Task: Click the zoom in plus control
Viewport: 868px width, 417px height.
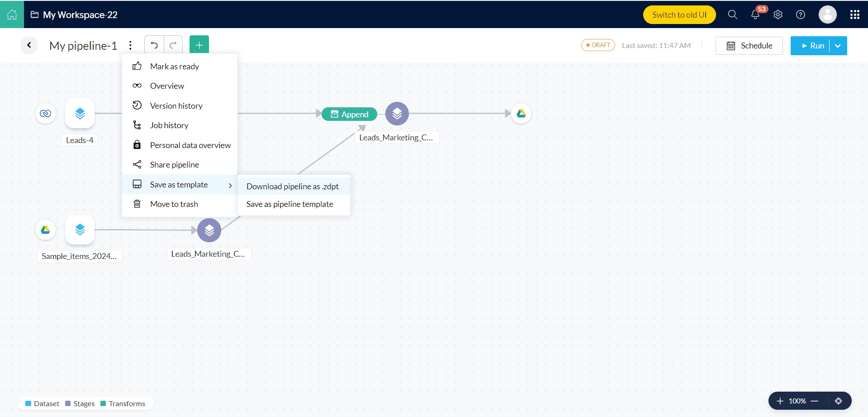Action: coord(780,401)
